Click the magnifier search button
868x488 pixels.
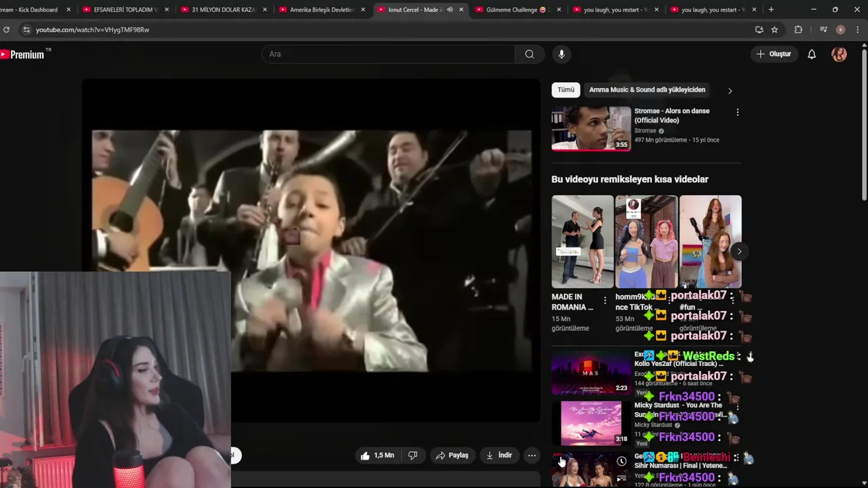click(529, 54)
